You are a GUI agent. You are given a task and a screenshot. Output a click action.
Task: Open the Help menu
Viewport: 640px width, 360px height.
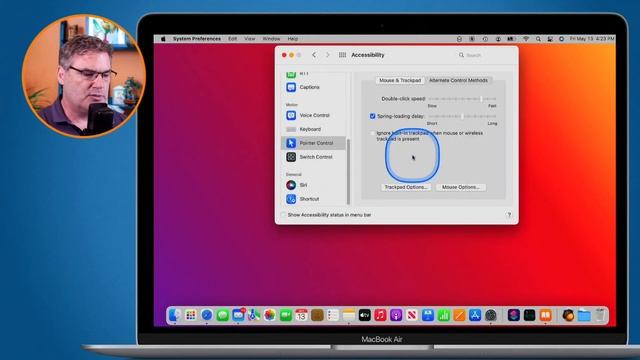293,39
